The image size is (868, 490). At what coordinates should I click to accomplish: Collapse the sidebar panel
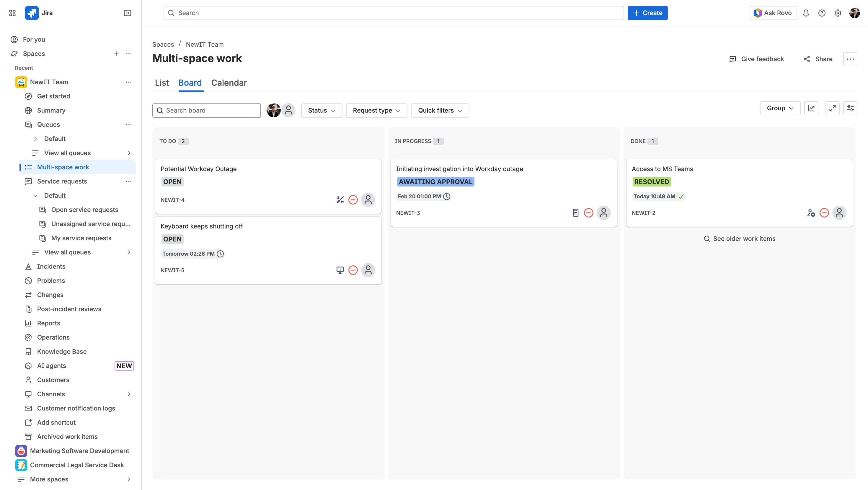tap(127, 13)
